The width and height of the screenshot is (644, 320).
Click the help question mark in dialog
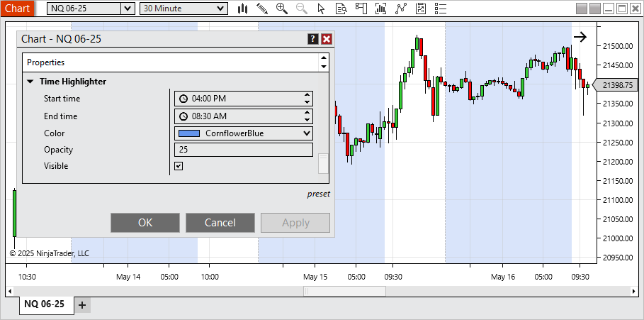313,39
